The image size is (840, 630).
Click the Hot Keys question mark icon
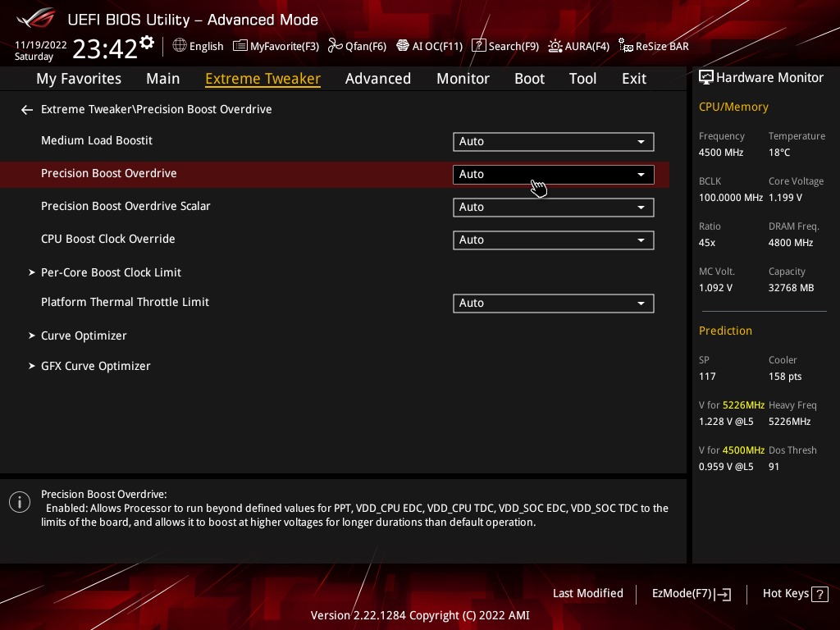(819, 594)
